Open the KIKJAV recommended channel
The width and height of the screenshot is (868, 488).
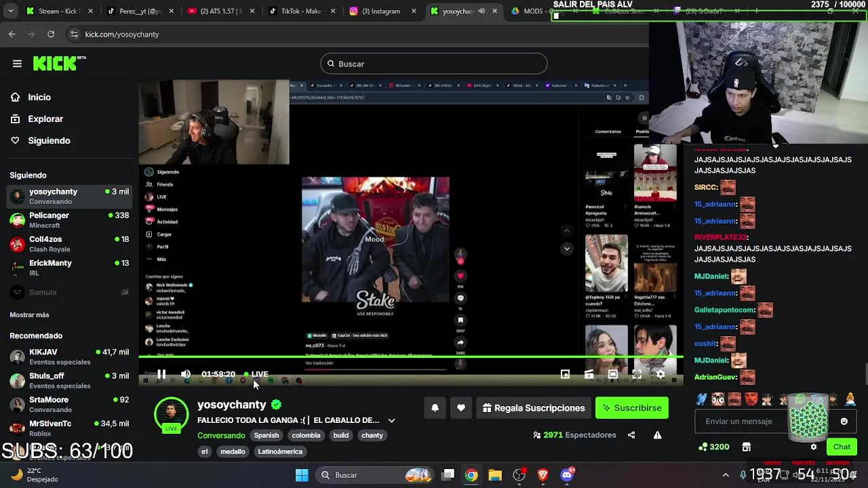[68, 357]
